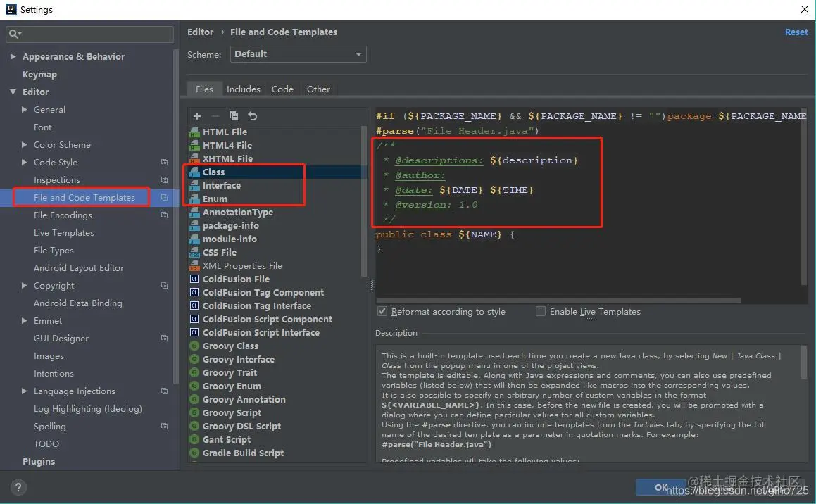Expand the General node

pos(25,110)
